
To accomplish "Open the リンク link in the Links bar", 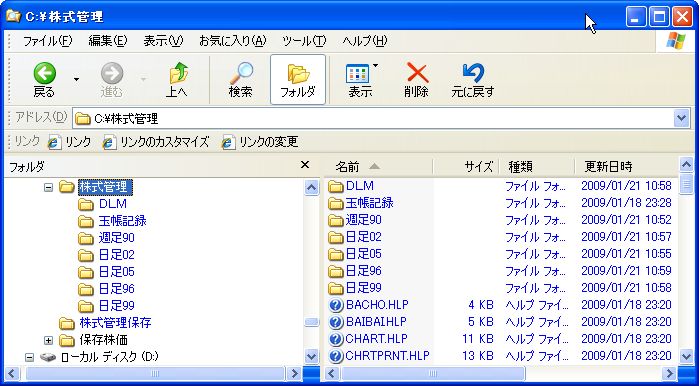I will coord(70,142).
